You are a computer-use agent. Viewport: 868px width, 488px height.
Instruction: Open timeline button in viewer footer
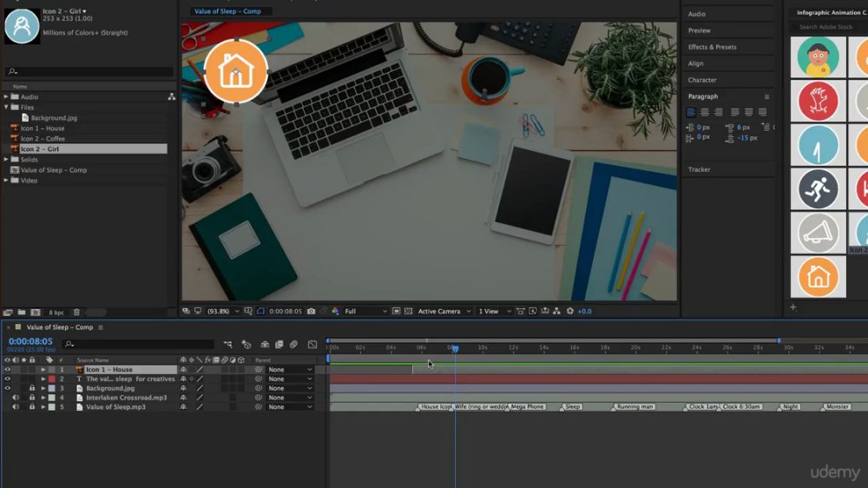point(545,312)
